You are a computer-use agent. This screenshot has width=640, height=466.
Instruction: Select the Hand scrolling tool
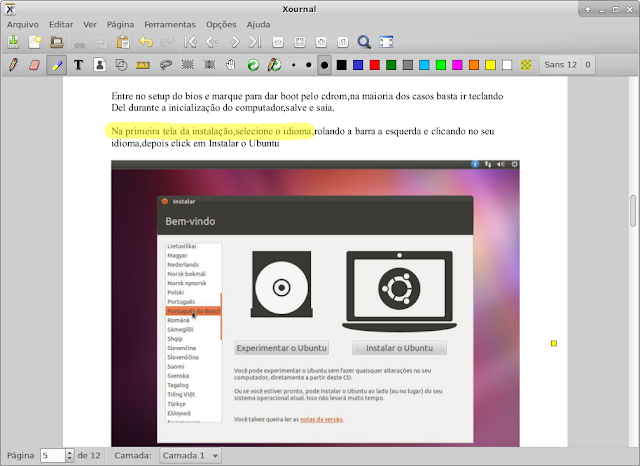[231, 65]
